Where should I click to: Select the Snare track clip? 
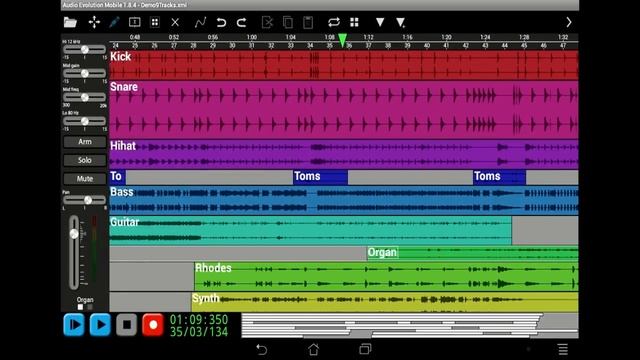[x=344, y=110]
